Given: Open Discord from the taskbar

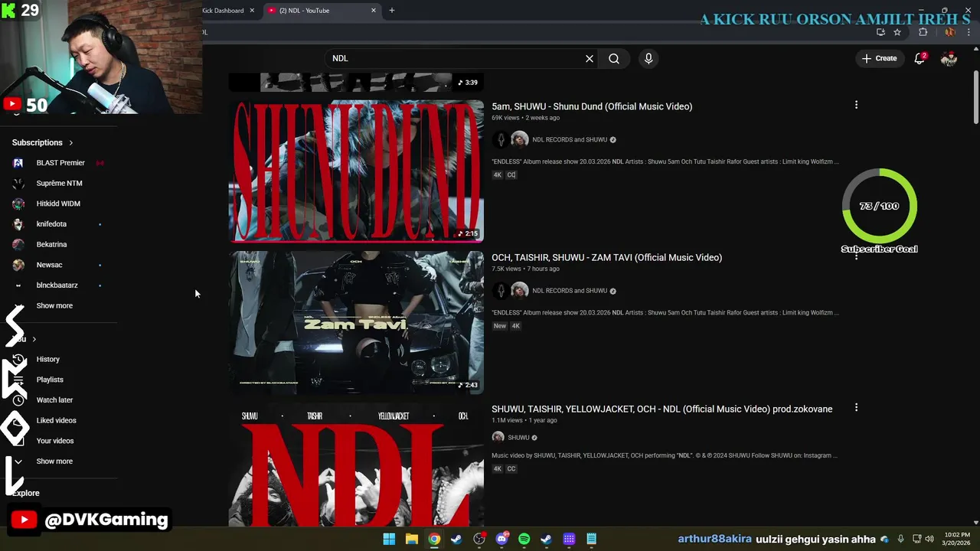Looking at the screenshot, I should [501, 539].
